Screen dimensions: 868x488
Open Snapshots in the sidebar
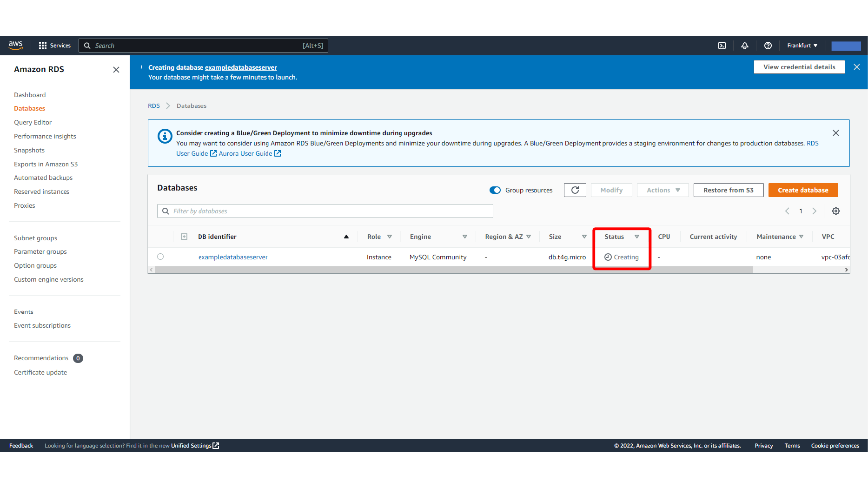pos(29,150)
